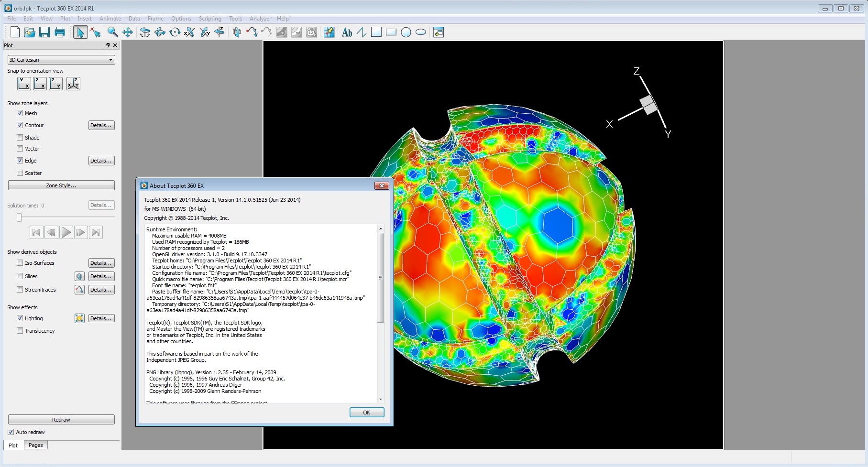Click the create new frame icon
This screenshot has width=868, height=467.
pos(439,32)
